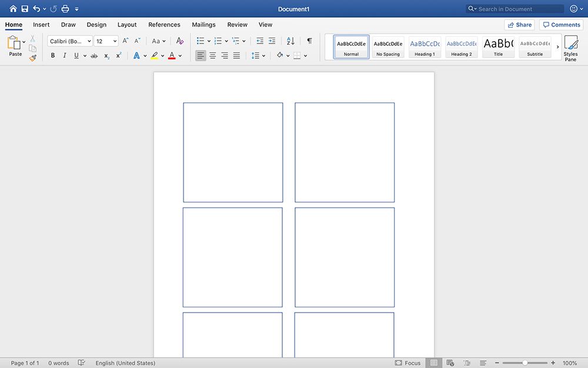Expand multilevel list options arrow
Screen dimensions: 588x368
[x=244, y=41]
